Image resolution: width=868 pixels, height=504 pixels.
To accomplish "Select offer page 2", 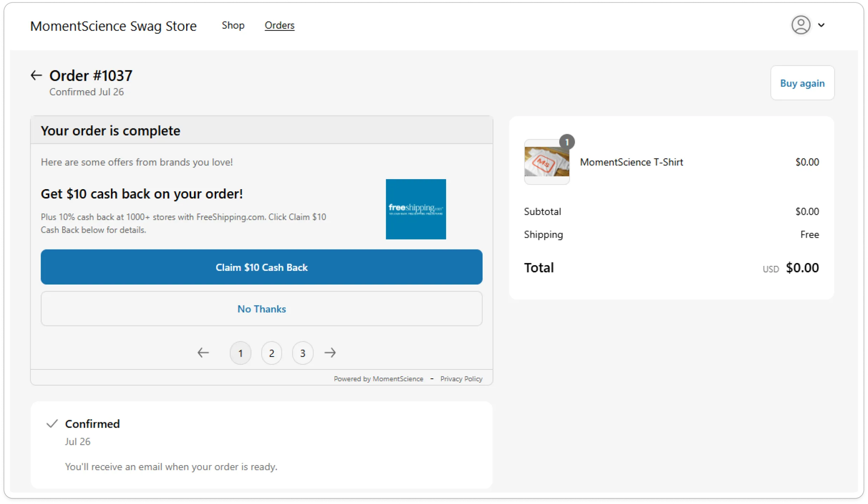I will click(271, 353).
